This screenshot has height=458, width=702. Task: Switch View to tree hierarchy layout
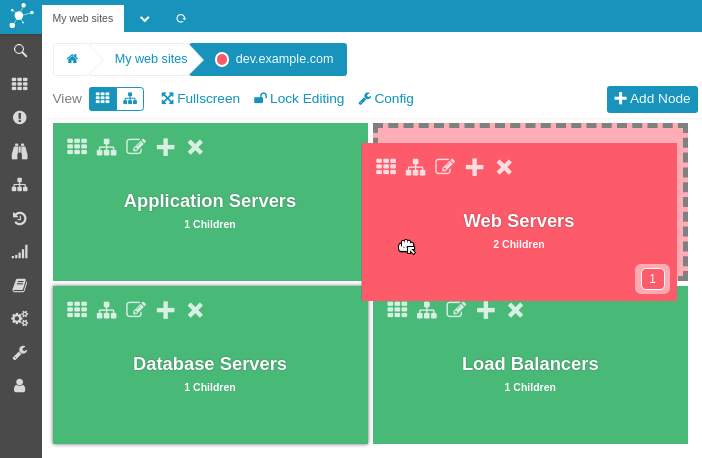tap(130, 99)
